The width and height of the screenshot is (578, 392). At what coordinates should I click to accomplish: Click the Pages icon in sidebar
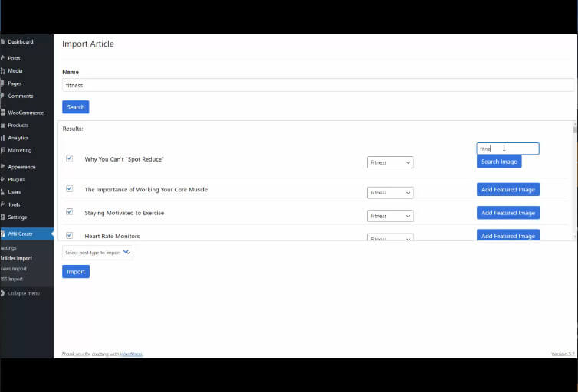tap(2, 83)
